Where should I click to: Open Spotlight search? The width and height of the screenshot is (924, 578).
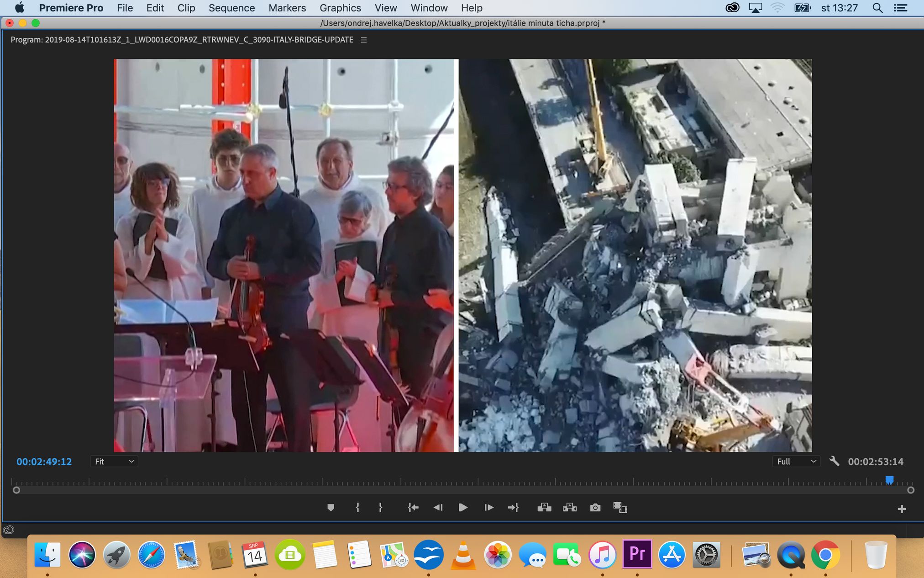[877, 8]
